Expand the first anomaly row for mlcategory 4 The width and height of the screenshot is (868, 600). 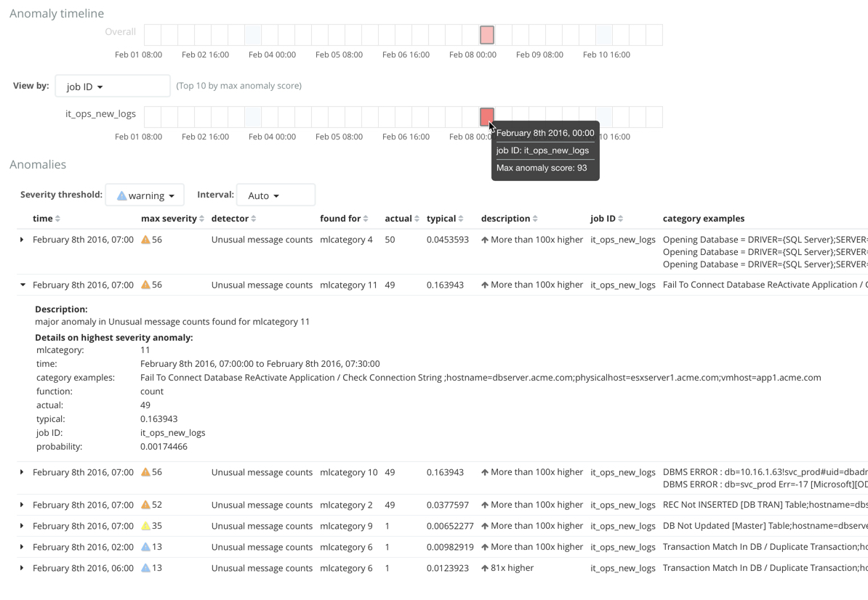[22, 239]
